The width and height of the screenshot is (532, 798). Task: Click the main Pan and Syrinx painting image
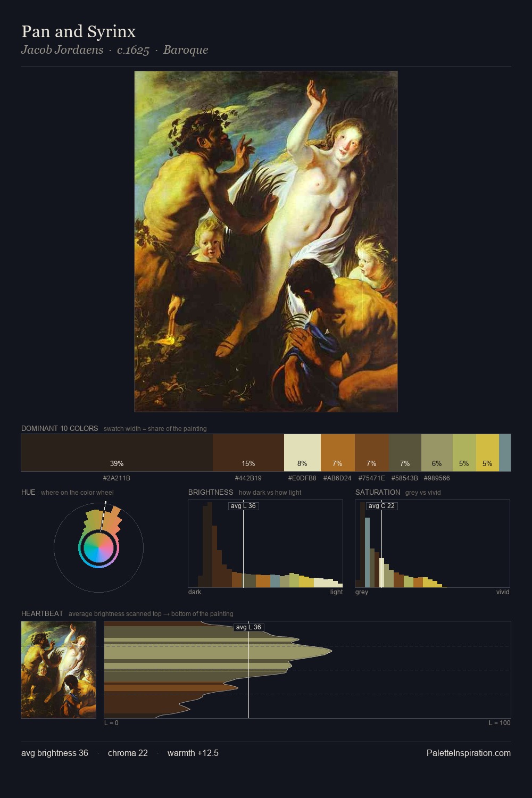pyautogui.click(x=266, y=242)
